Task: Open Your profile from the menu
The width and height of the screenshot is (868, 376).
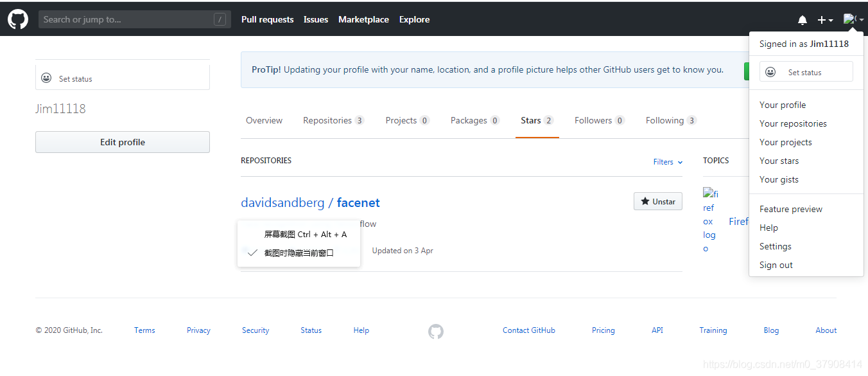Action: pyautogui.click(x=783, y=105)
